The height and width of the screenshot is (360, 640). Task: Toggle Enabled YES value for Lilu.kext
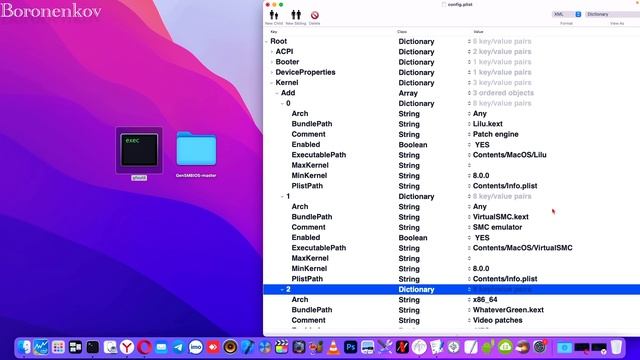pyautogui.click(x=482, y=145)
